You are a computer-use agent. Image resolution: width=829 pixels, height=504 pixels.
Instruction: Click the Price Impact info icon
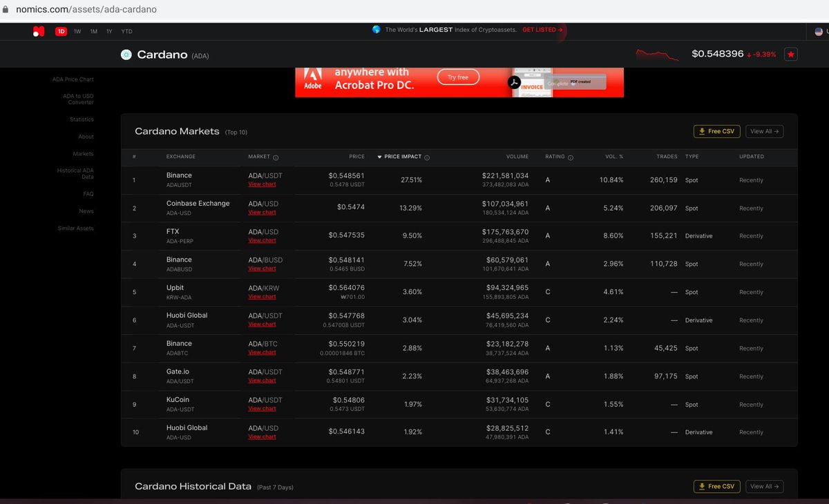(427, 157)
